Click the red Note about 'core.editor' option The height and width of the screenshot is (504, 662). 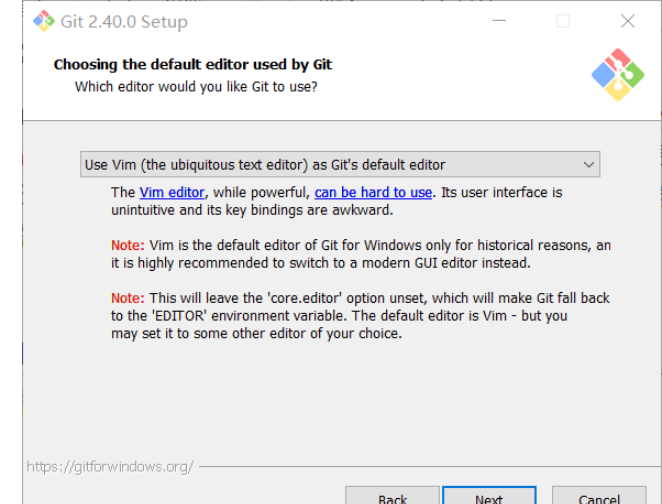127,298
